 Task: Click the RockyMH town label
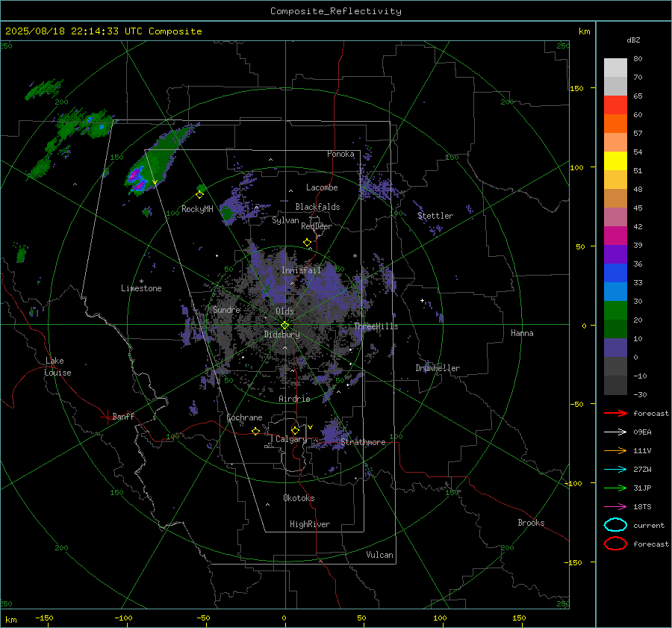click(197, 209)
